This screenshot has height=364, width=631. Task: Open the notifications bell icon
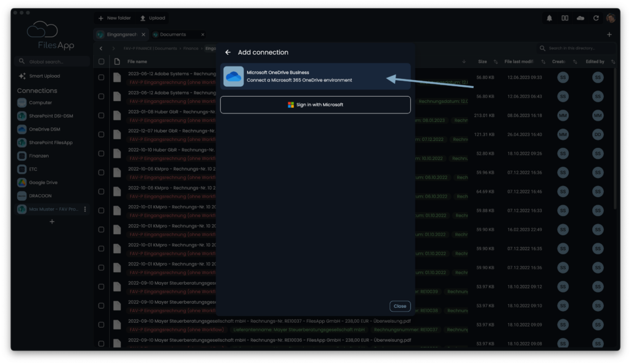(x=549, y=18)
